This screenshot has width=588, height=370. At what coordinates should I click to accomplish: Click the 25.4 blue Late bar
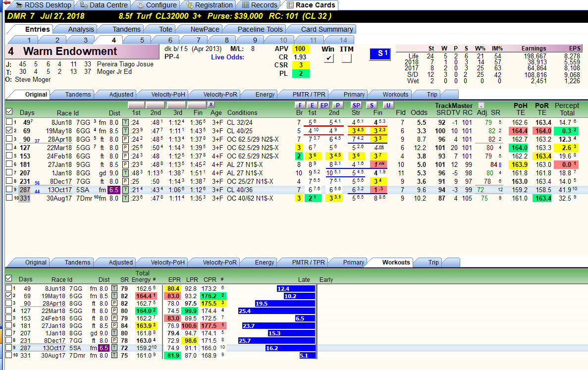point(276,311)
